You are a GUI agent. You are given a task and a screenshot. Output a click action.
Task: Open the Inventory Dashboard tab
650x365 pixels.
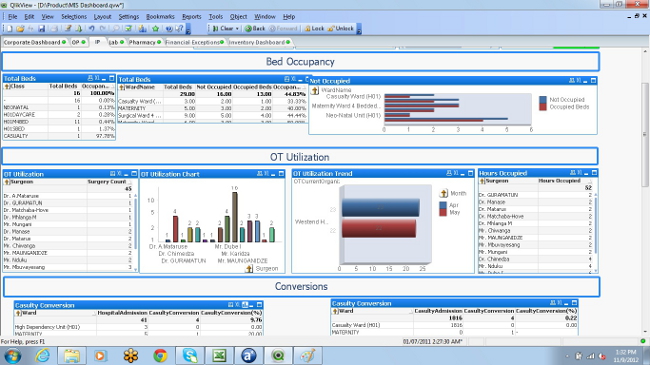[259, 42]
